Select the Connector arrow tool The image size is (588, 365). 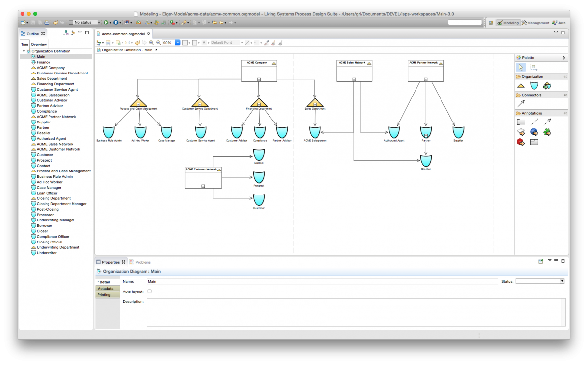[x=521, y=103]
